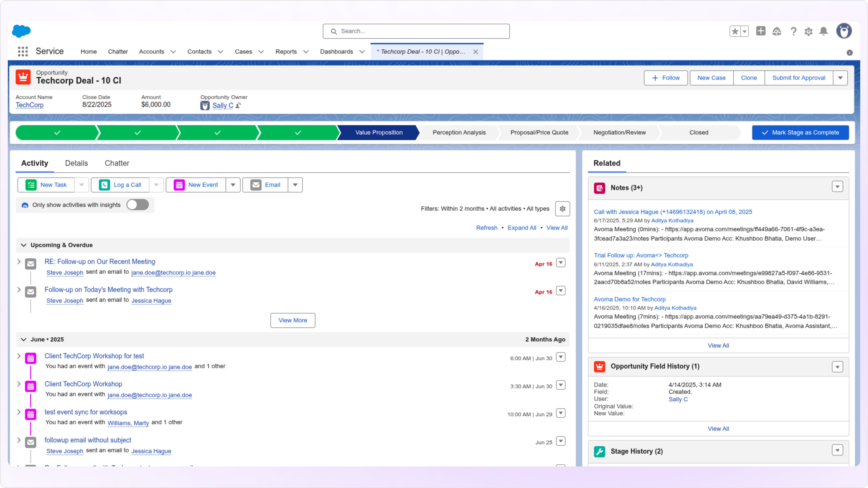Open the Trailhead guidance icon
The width and height of the screenshot is (868, 488).
point(777,31)
